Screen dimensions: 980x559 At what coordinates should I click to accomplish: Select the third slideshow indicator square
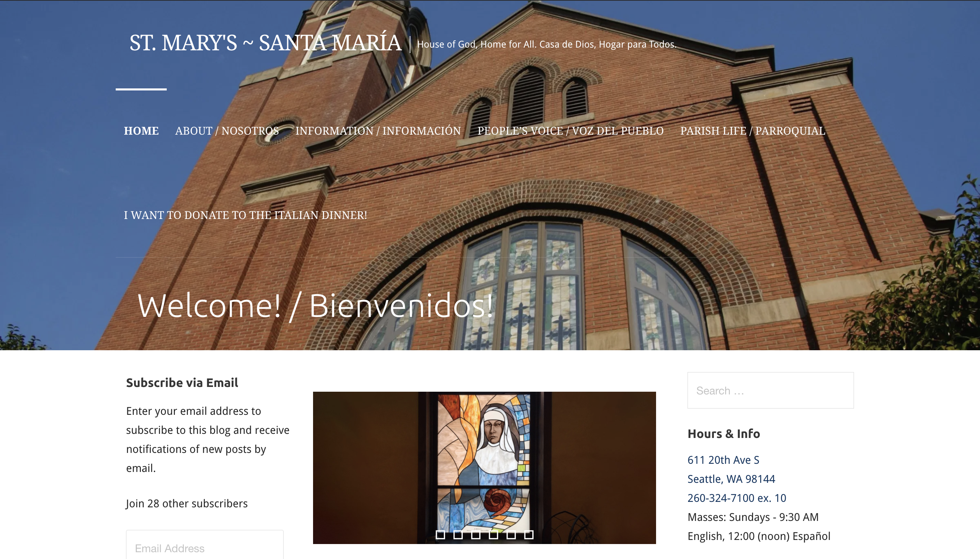point(476,535)
